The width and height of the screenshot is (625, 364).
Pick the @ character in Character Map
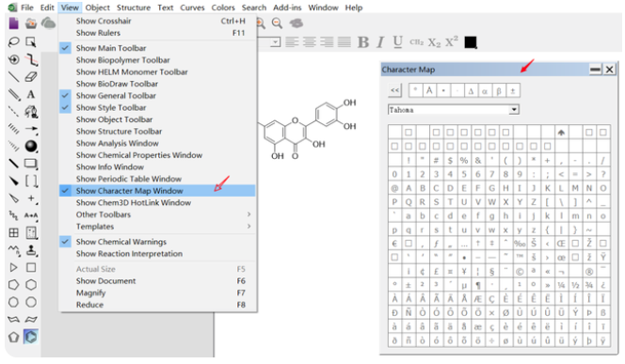(394, 188)
